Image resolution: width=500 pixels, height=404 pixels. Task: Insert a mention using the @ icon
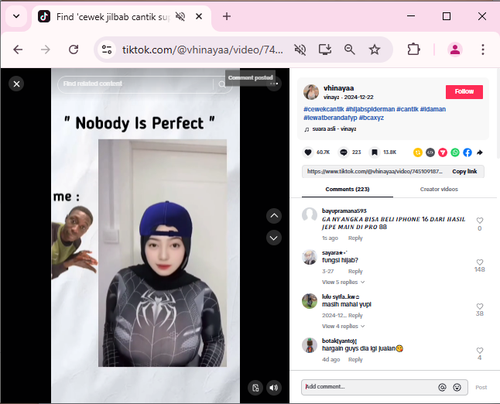point(442,387)
